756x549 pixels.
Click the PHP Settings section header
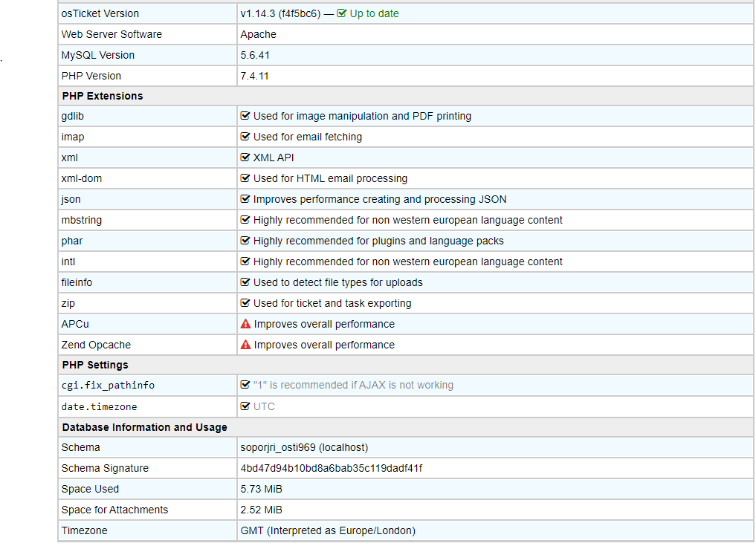(95, 365)
